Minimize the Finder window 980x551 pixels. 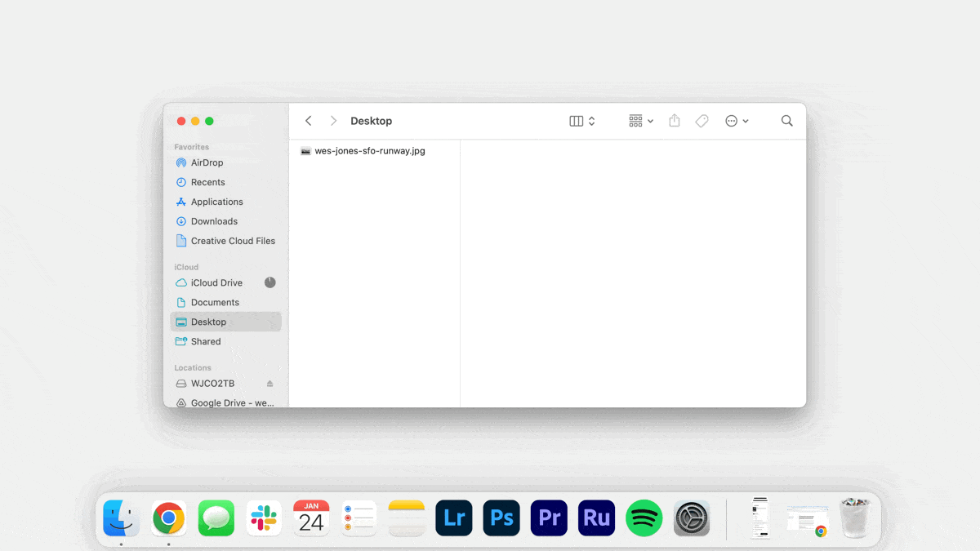195,121
